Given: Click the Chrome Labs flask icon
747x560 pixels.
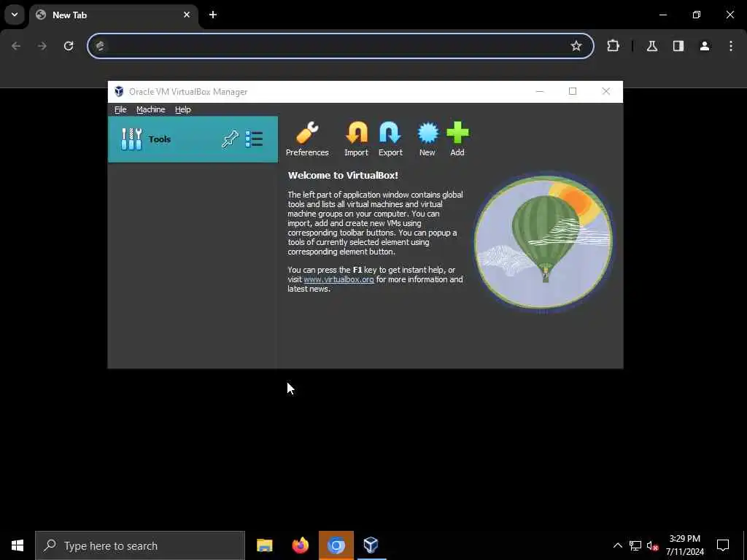Looking at the screenshot, I should click(652, 46).
